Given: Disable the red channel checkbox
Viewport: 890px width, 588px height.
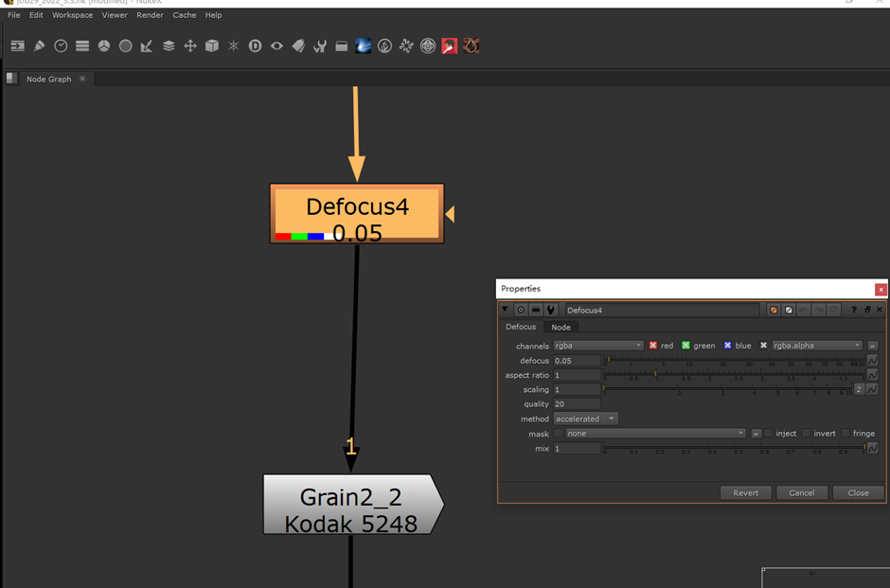Looking at the screenshot, I should coord(653,346).
